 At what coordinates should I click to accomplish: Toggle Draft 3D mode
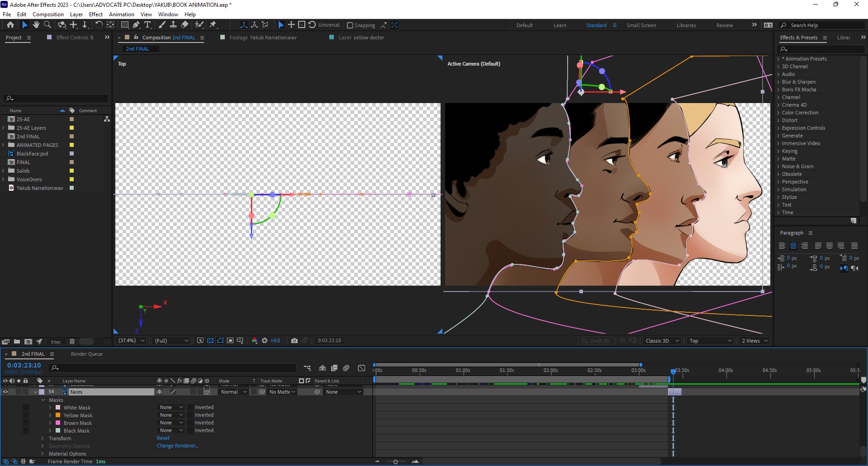[595, 340]
